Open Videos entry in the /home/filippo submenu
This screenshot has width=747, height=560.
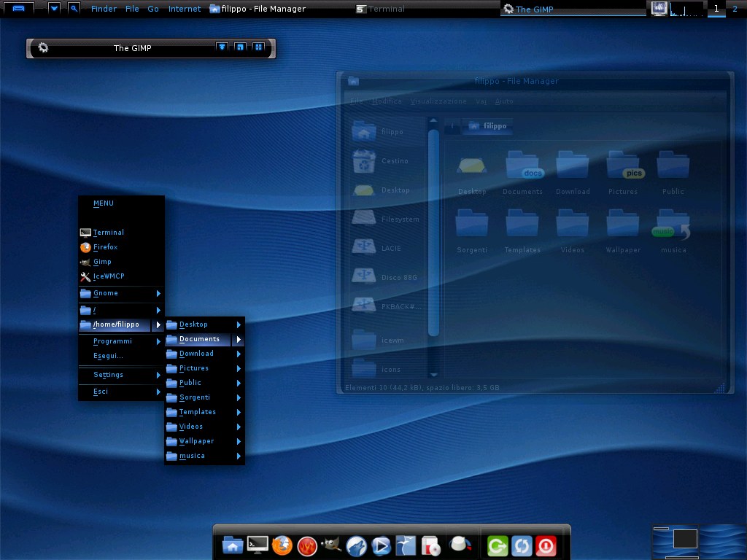(205, 427)
